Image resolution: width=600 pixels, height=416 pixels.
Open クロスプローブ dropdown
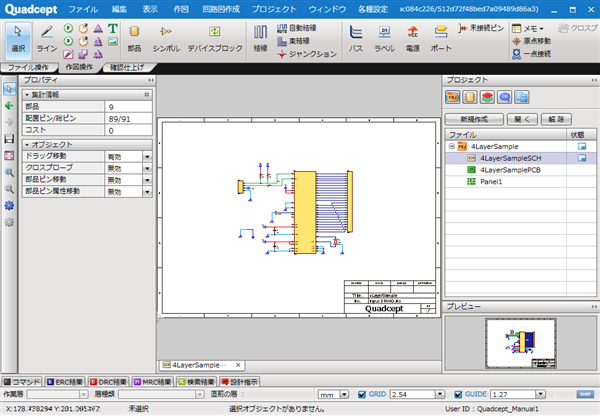point(147,168)
